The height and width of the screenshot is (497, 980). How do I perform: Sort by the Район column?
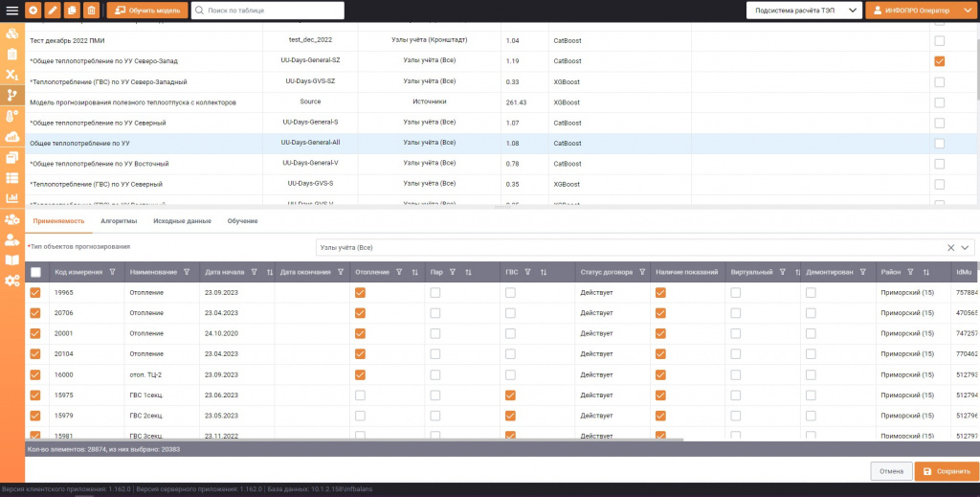point(925,272)
